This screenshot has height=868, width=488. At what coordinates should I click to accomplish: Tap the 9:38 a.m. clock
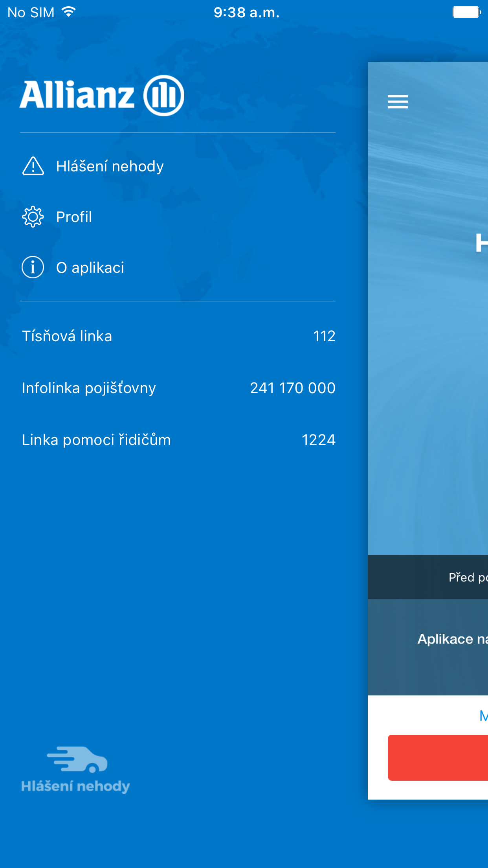click(x=246, y=13)
